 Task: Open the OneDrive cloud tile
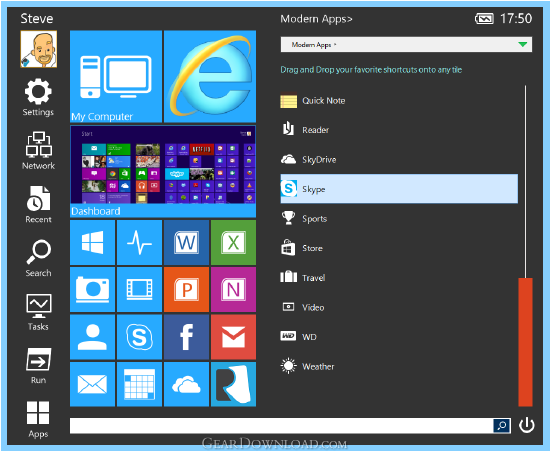point(186,384)
